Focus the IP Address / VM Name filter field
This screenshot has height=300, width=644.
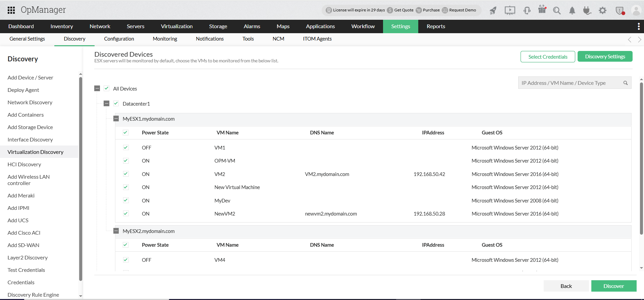click(x=575, y=83)
